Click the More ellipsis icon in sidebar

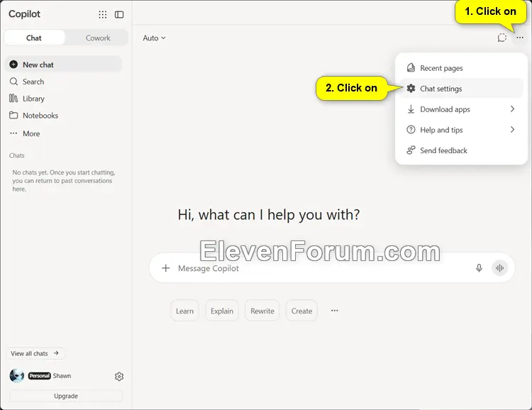point(13,133)
